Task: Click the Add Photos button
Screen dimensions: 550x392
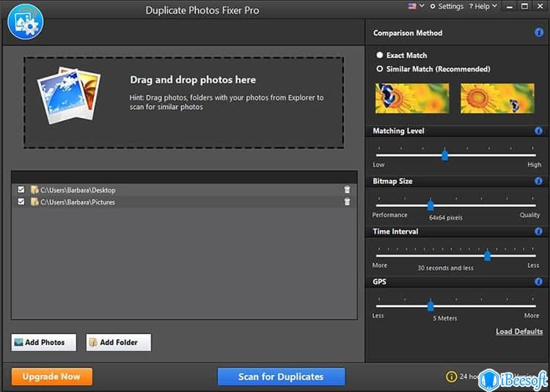Action: coord(44,342)
